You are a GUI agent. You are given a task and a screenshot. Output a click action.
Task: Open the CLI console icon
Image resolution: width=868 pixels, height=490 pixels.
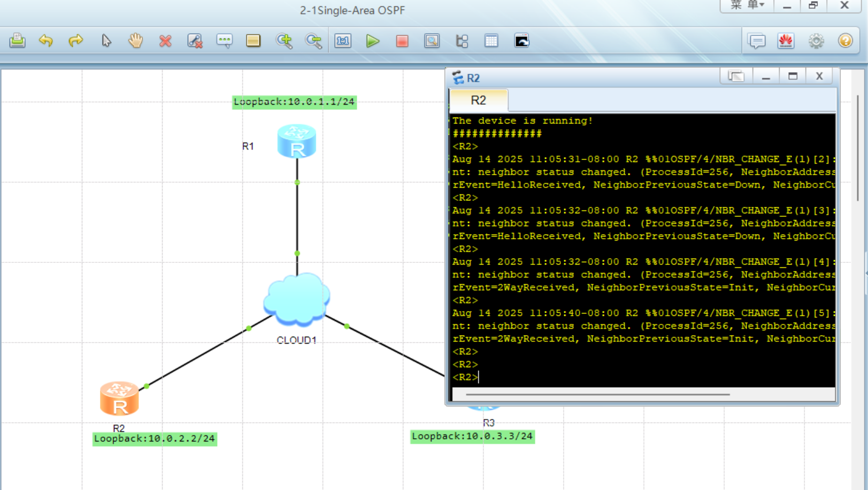pos(521,41)
